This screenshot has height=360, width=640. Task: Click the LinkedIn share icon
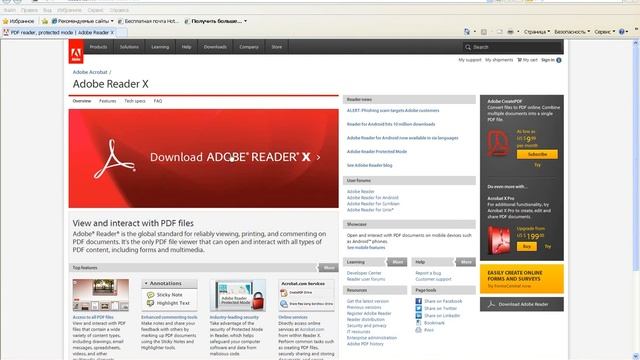coord(418,316)
